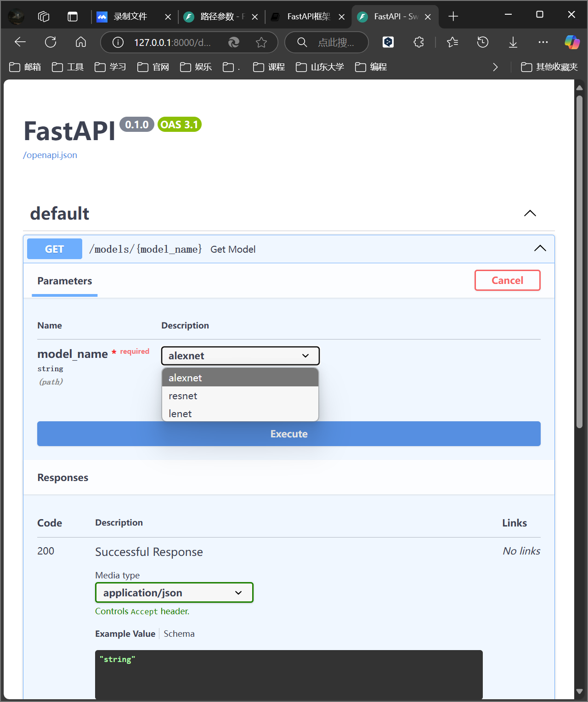Open the favorites list icon

(x=452, y=42)
